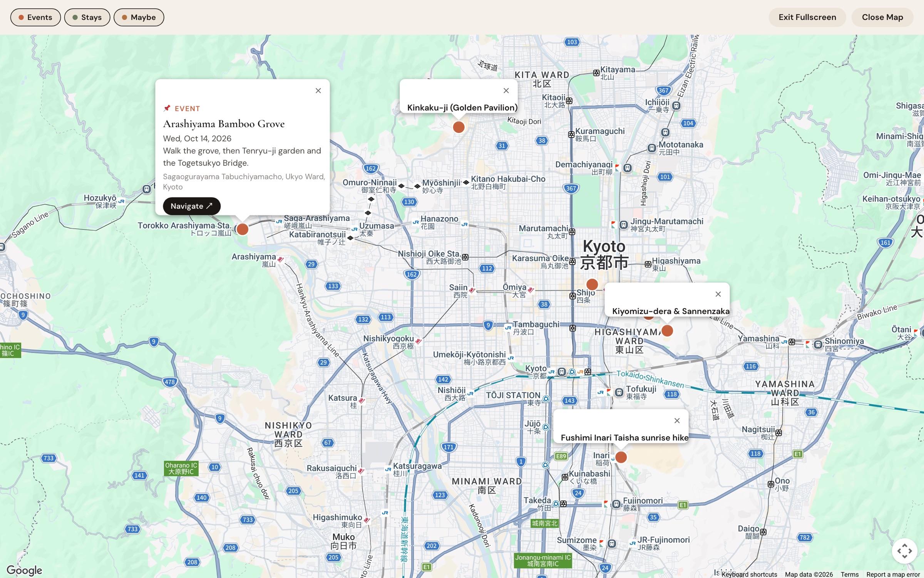The image size is (924, 578).
Task: Select the orange marker near Shijo station
Action: click(x=592, y=284)
